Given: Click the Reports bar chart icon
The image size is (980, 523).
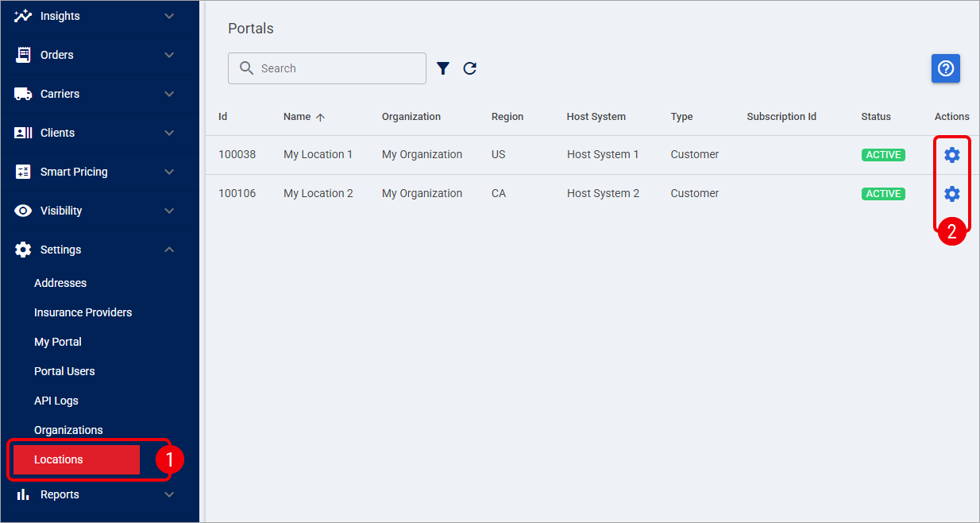Looking at the screenshot, I should point(23,494).
